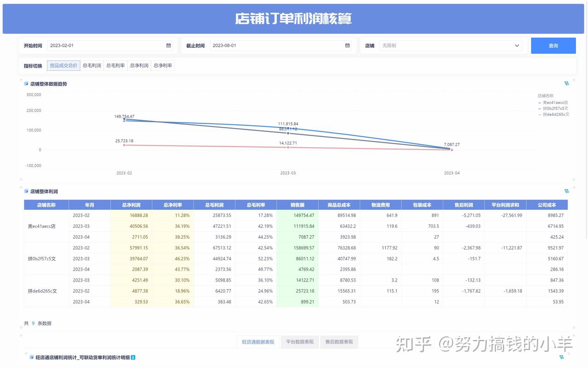Switch to the 旺店通数据表现 tab
588x368 pixels.
(258, 342)
